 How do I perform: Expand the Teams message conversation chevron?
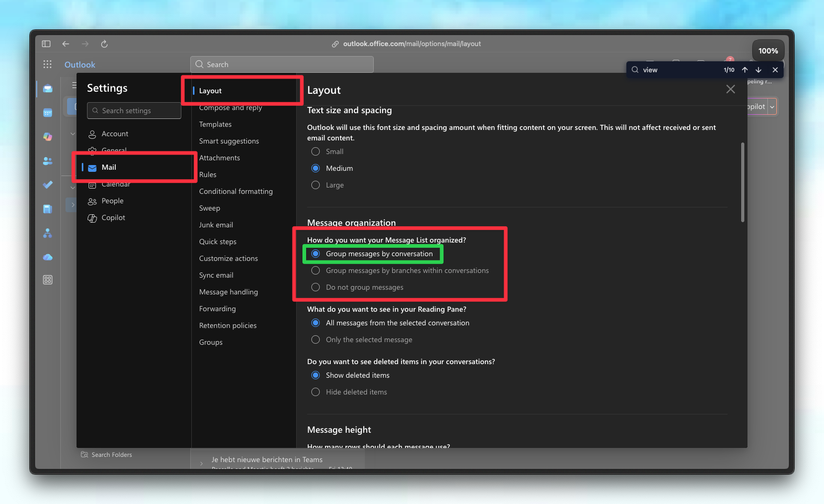202,463
